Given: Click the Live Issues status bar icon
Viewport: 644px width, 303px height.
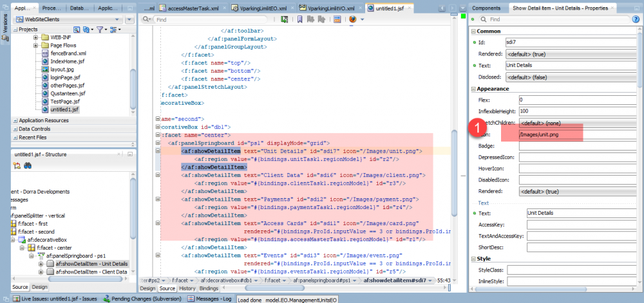Looking at the screenshot, I should click(16, 298).
